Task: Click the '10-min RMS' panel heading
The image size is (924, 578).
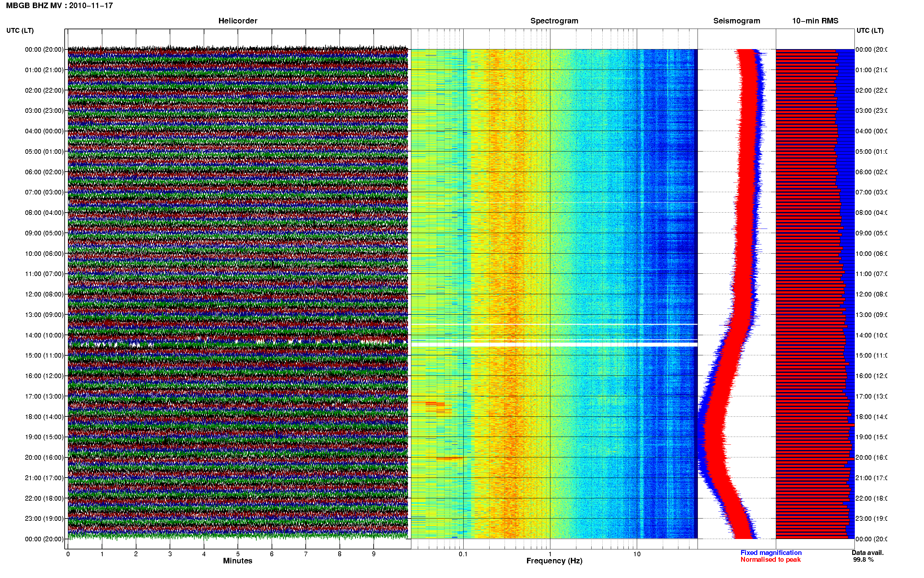Action: click(x=815, y=21)
